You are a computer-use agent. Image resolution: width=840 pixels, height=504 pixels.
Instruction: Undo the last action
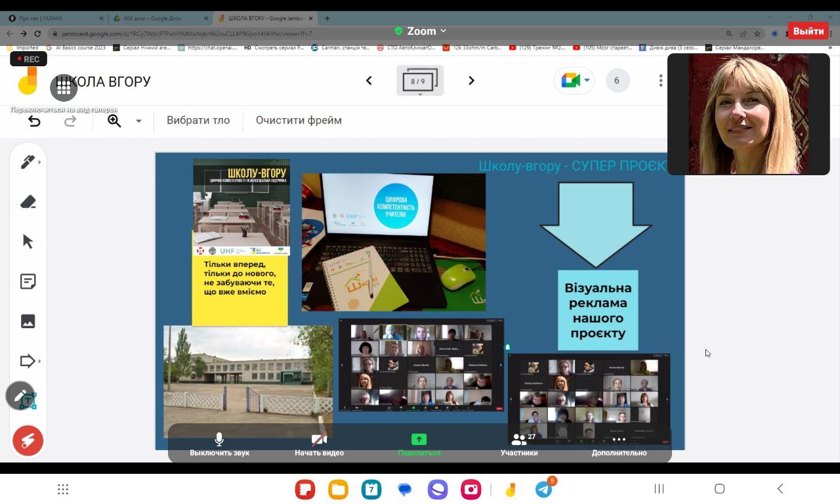click(34, 121)
